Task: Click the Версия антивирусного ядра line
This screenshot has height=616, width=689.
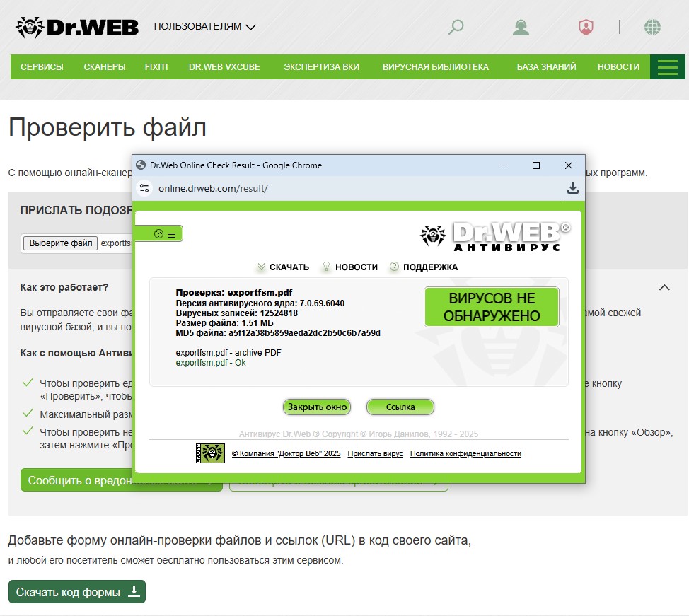Action: click(x=260, y=303)
